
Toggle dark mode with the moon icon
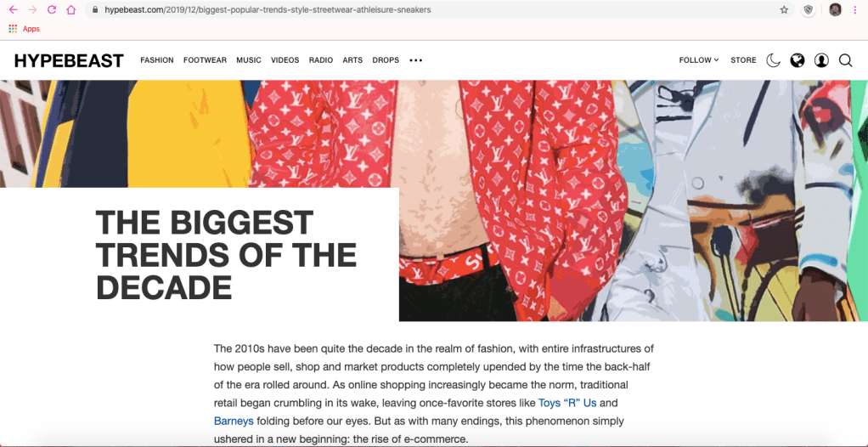click(x=773, y=60)
